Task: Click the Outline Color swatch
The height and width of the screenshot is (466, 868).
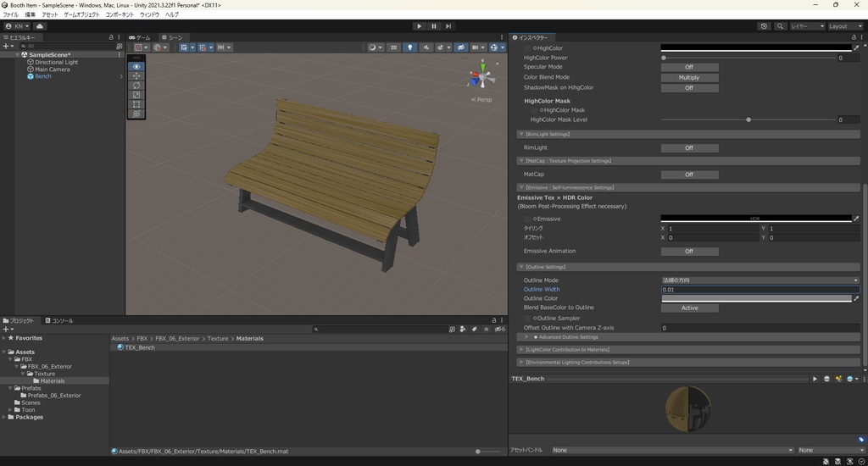Action: (755, 298)
